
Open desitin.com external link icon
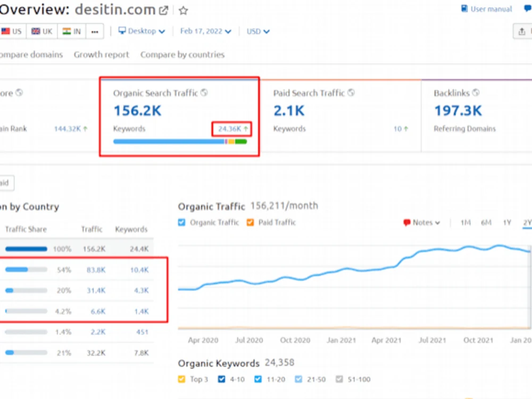[x=163, y=11]
